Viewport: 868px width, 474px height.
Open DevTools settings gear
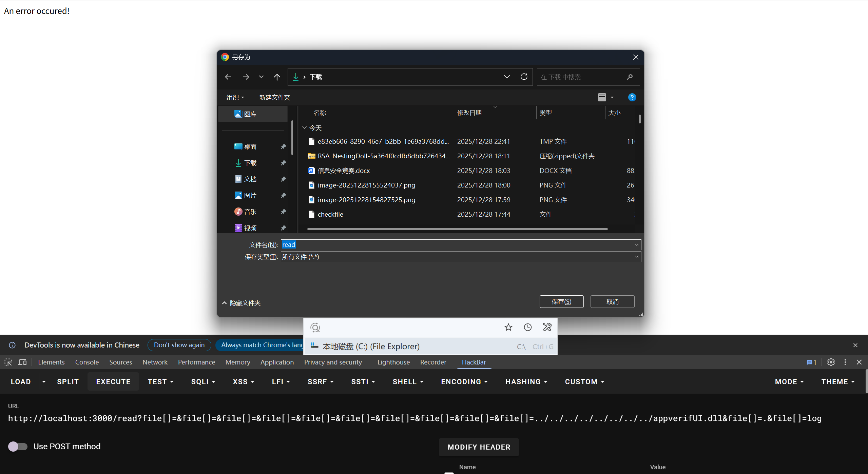coord(831,362)
